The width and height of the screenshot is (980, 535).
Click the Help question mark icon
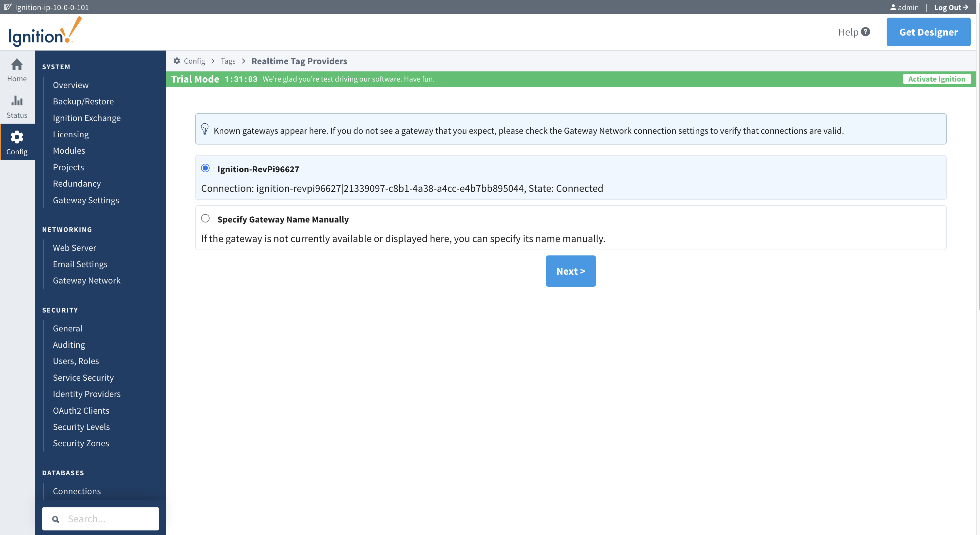865,32
